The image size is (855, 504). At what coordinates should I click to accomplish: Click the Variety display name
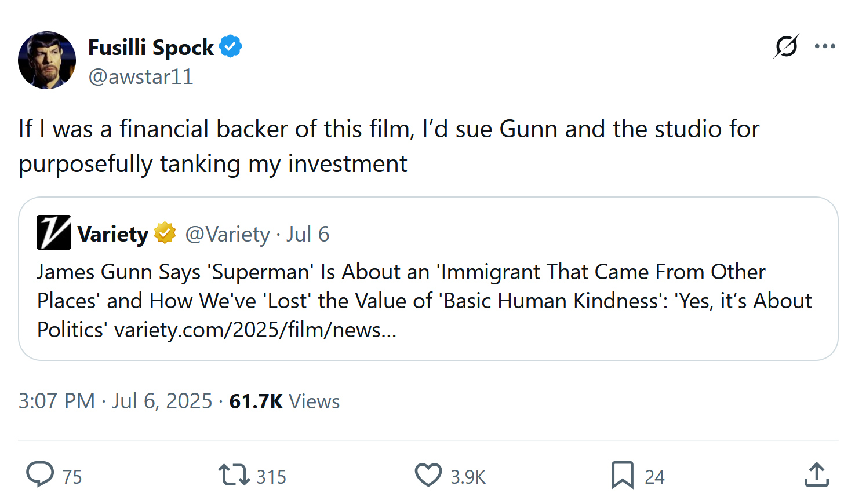(x=113, y=234)
